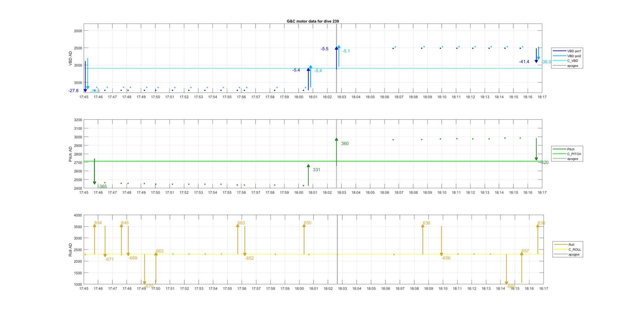Click the '-320' pitch annotation

click(544, 162)
